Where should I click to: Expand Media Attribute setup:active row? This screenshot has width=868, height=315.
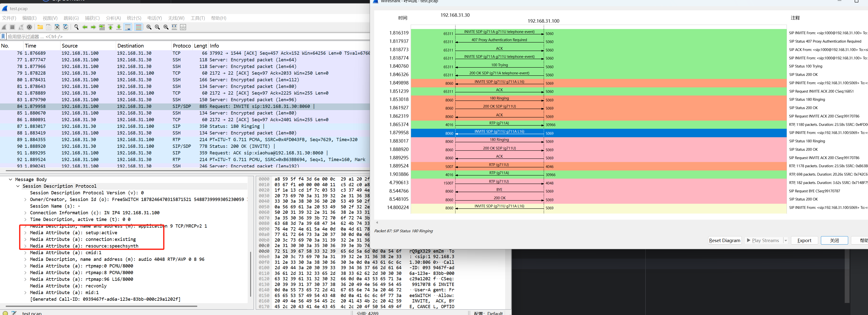tap(25, 232)
